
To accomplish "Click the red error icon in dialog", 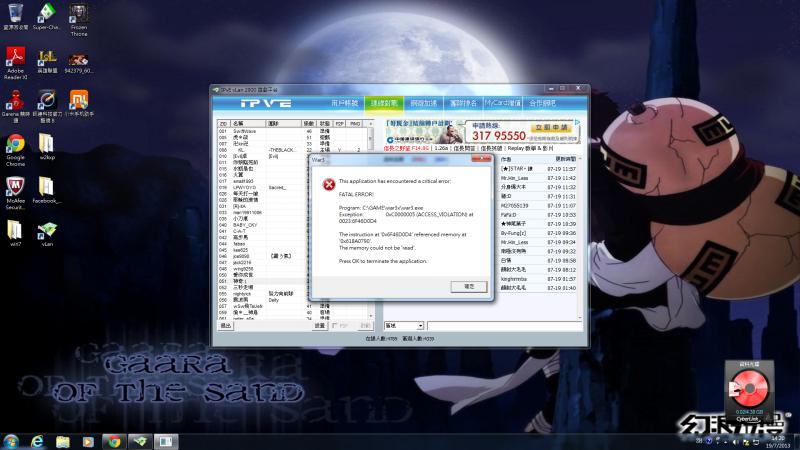I will click(329, 184).
